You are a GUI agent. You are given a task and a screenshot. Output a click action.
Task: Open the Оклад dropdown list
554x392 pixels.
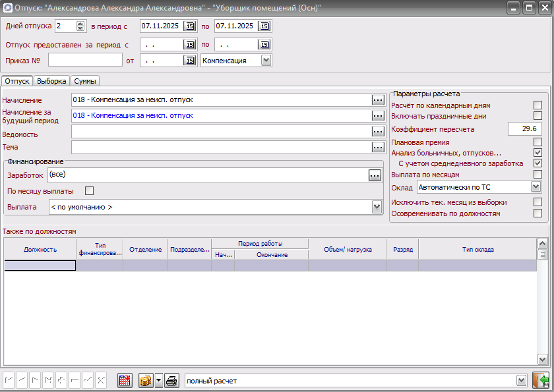536,187
